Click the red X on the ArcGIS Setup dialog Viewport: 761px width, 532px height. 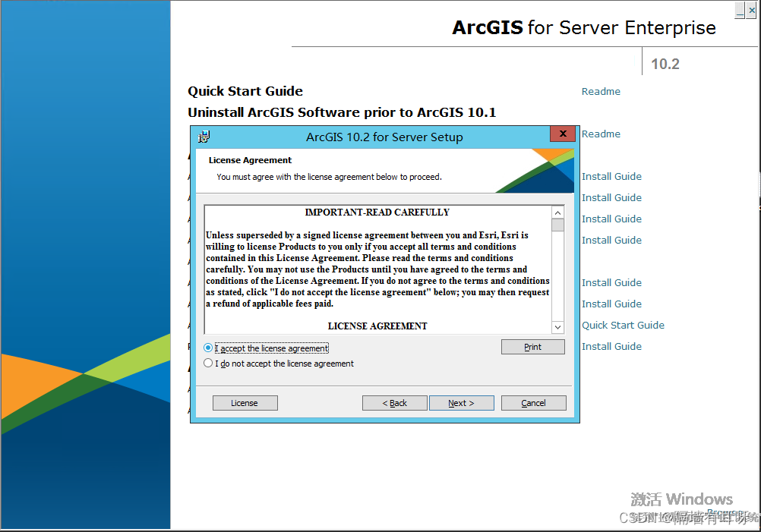point(563,134)
